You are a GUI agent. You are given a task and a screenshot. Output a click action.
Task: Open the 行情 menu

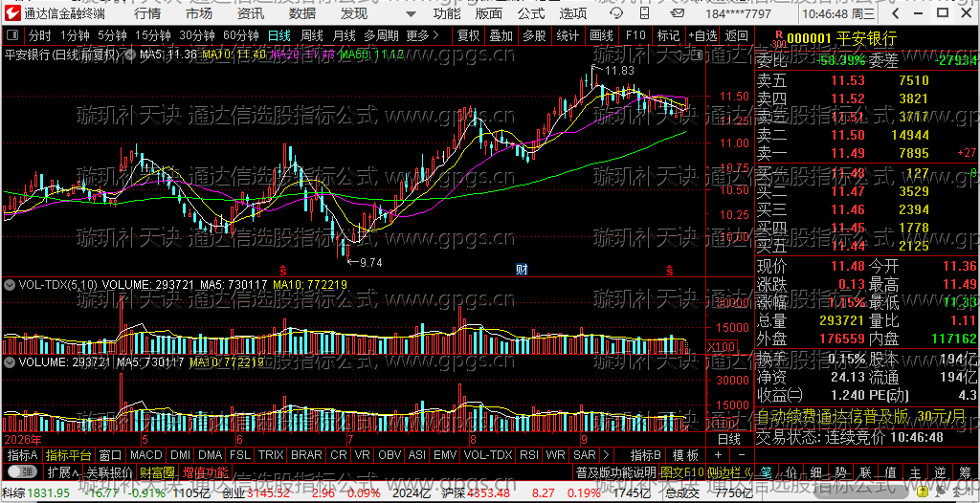tap(146, 13)
